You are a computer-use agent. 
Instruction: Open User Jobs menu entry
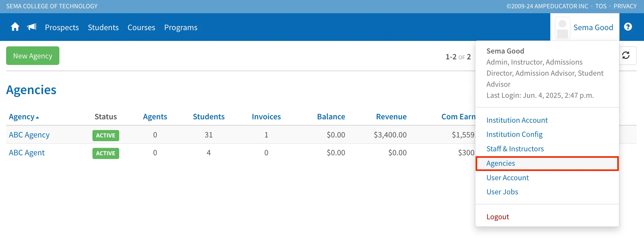[502, 192]
